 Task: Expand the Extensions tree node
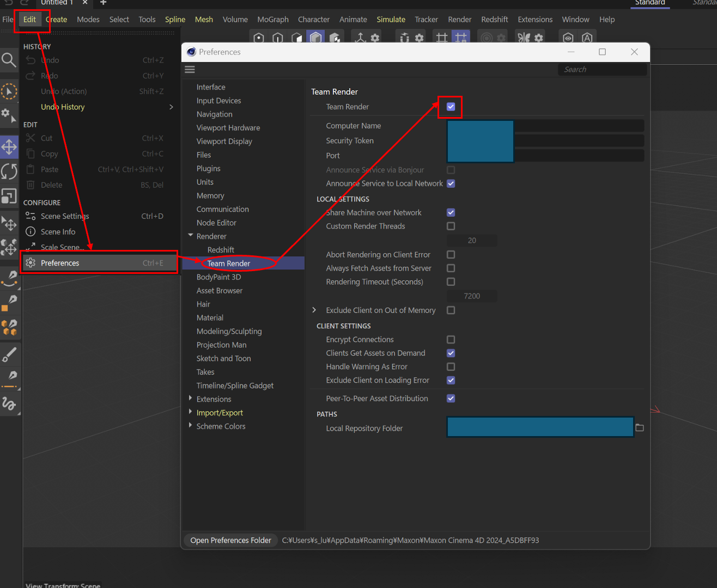pos(190,399)
